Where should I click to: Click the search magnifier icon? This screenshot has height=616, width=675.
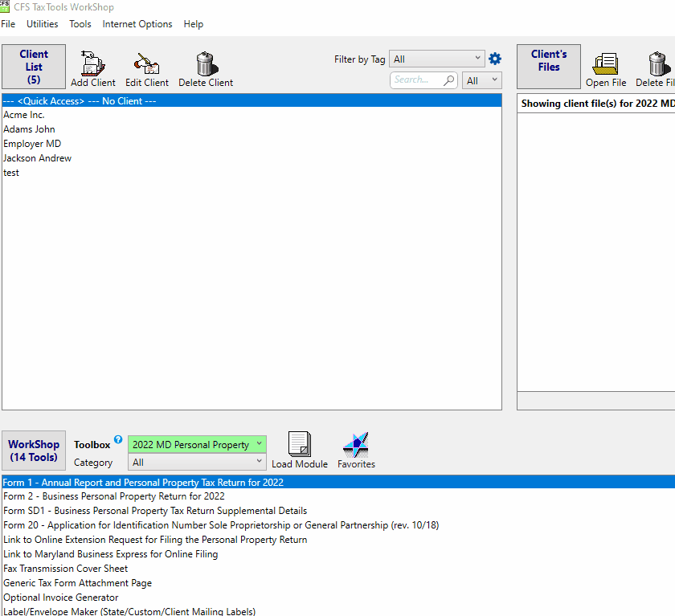tap(448, 80)
